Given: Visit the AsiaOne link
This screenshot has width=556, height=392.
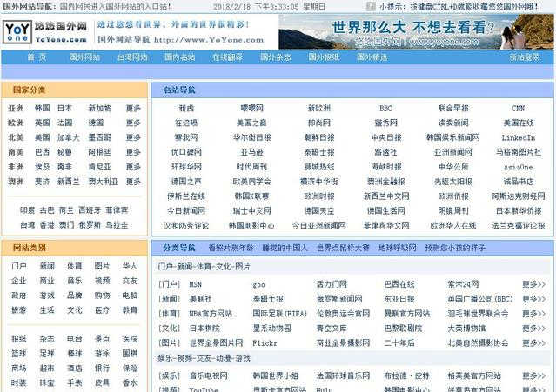Looking at the screenshot, I should (518, 167).
